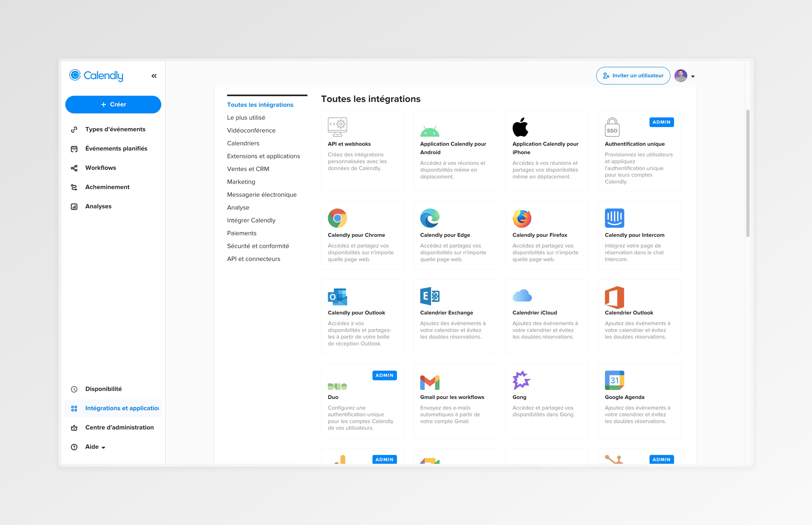Click the Intercom icon
The width and height of the screenshot is (812, 525).
click(614, 218)
